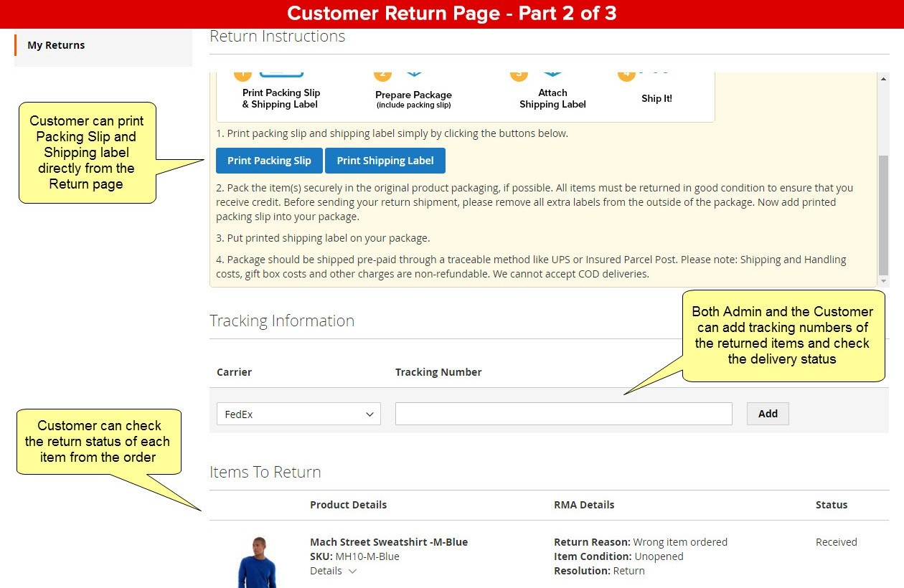Click the Items To Return heading

[265, 472]
